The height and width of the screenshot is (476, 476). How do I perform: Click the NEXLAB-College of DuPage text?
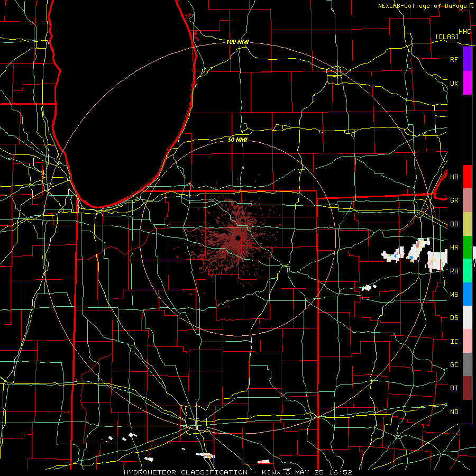pyautogui.click(x=422, y=6)
